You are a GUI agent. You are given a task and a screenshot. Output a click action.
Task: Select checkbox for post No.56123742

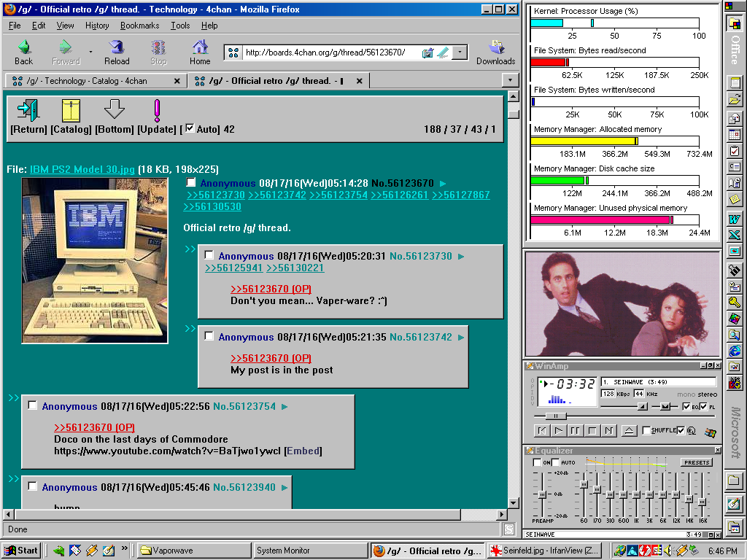coord(209,336)
